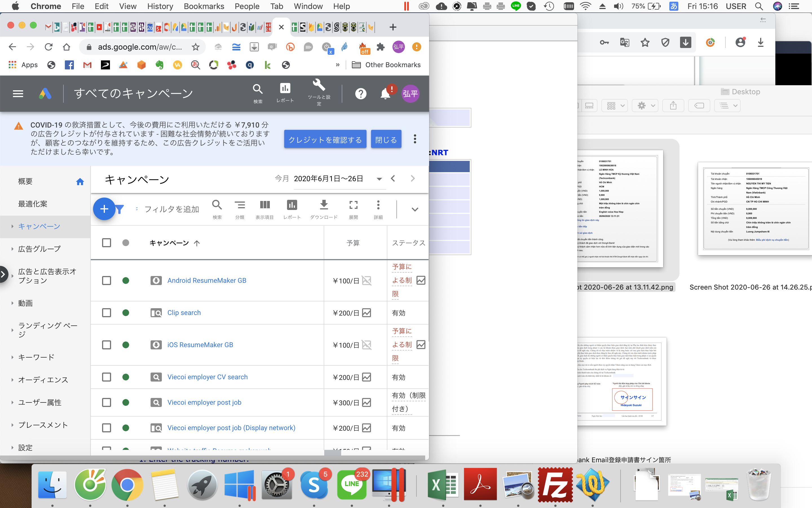Expand the オーディエンス sidebar item

pos(12,380)
